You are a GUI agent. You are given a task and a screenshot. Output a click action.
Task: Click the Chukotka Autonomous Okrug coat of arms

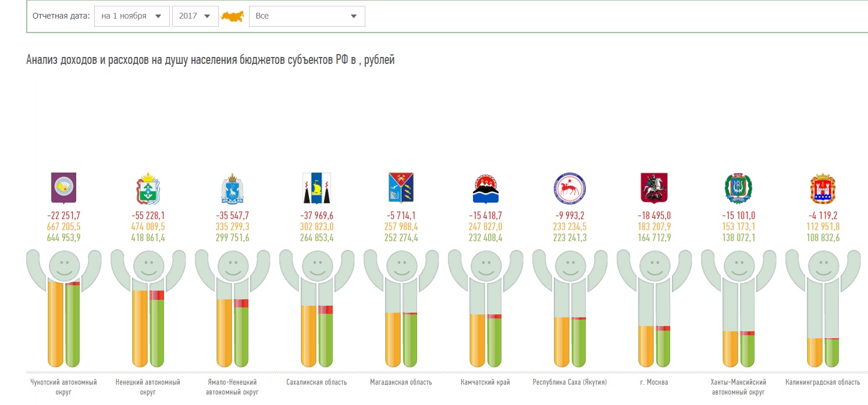(63, 187)
